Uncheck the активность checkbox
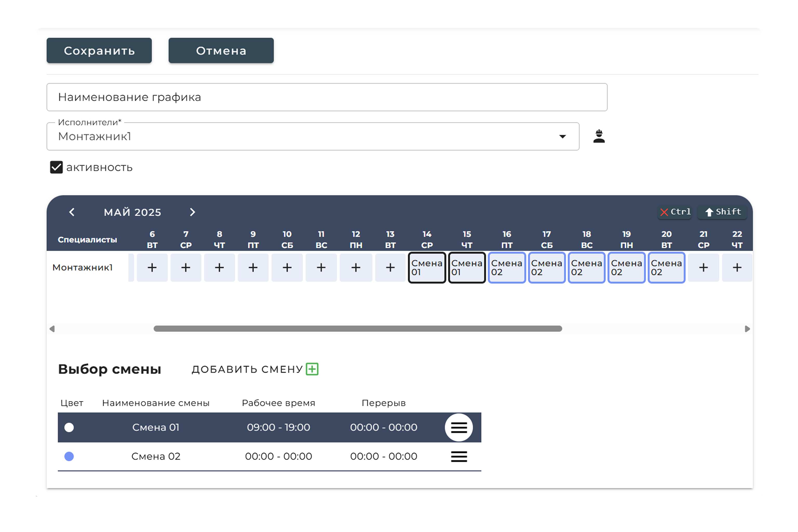 56,167
